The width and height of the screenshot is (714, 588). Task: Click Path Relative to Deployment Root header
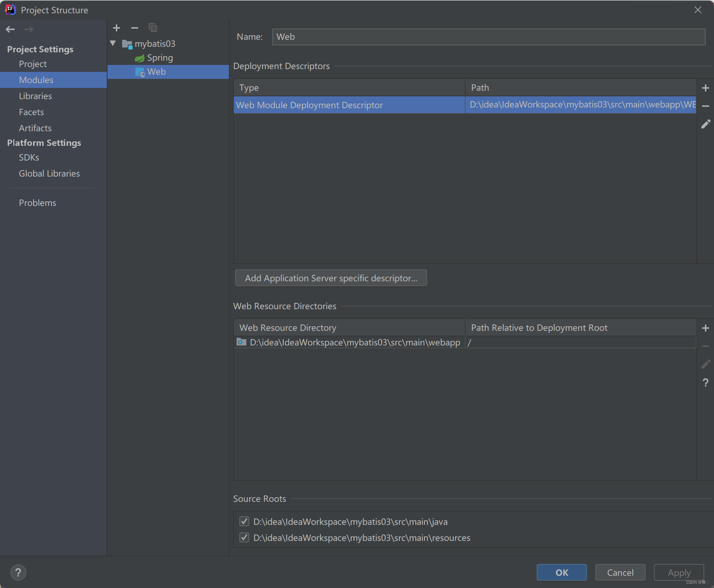[x=581, y=328]
